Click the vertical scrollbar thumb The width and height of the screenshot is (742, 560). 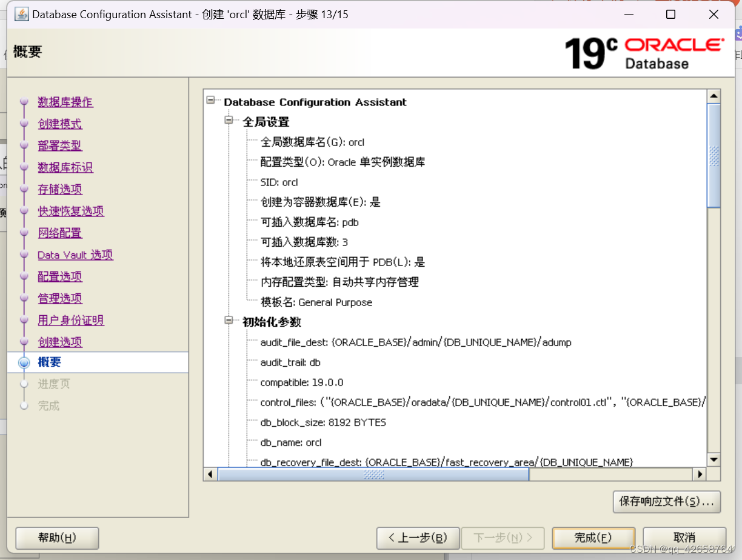(x=714, y=156)
